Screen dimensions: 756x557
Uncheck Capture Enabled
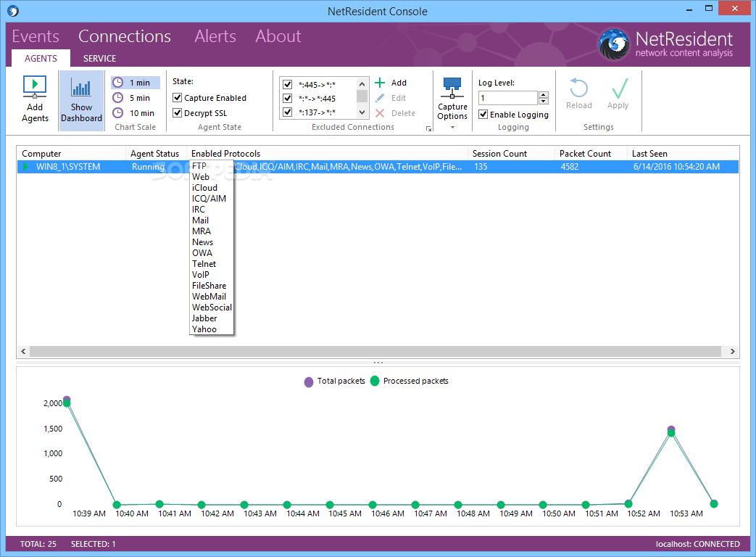click(178, 98)
